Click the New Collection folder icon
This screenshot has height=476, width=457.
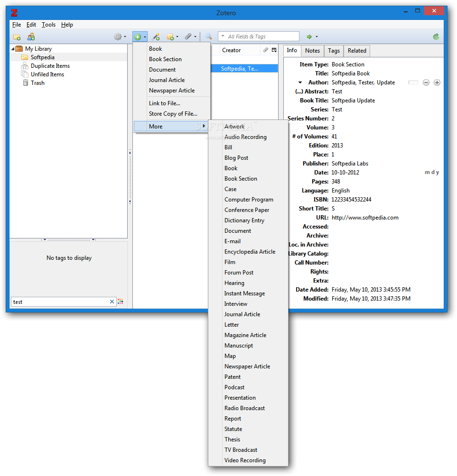[x=17, y=37]
